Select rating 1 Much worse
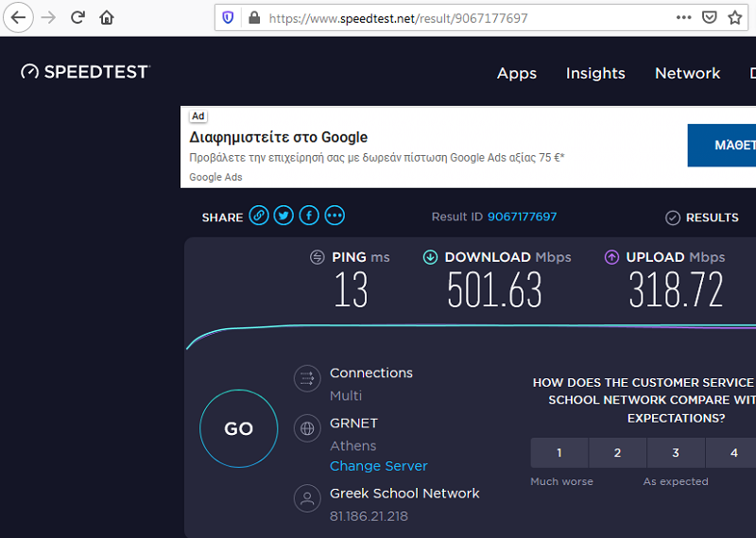 pyautogui.click(x=558, y=453)
